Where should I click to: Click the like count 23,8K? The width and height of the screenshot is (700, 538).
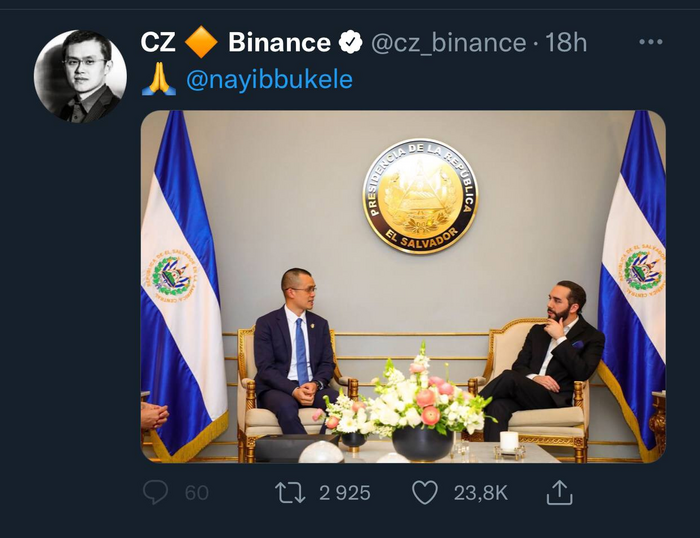[x=482, y=492]
